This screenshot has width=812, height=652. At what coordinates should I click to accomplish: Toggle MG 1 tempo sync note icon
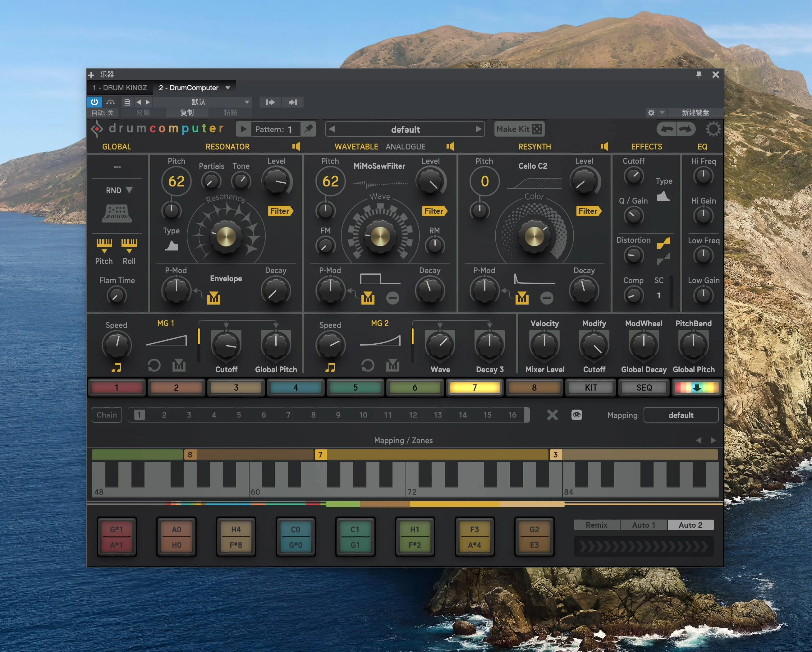(x=116, y=368)
